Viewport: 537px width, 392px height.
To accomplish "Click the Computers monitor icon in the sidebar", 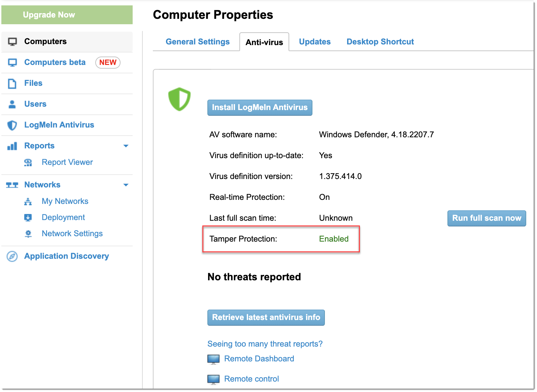I will (x=12, y=42).
